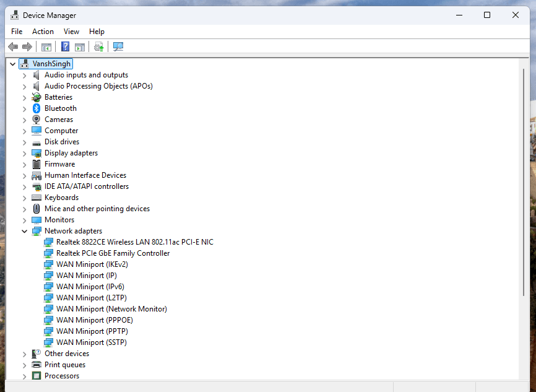Click Show/Hide Console Tree toolbar icon

[x=46, y=46]
